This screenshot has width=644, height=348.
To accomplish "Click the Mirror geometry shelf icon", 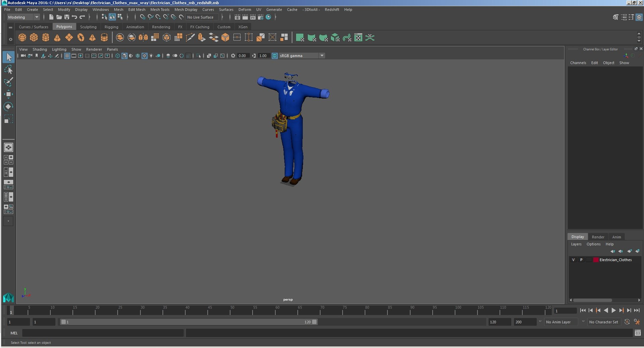I will [143, 38].
